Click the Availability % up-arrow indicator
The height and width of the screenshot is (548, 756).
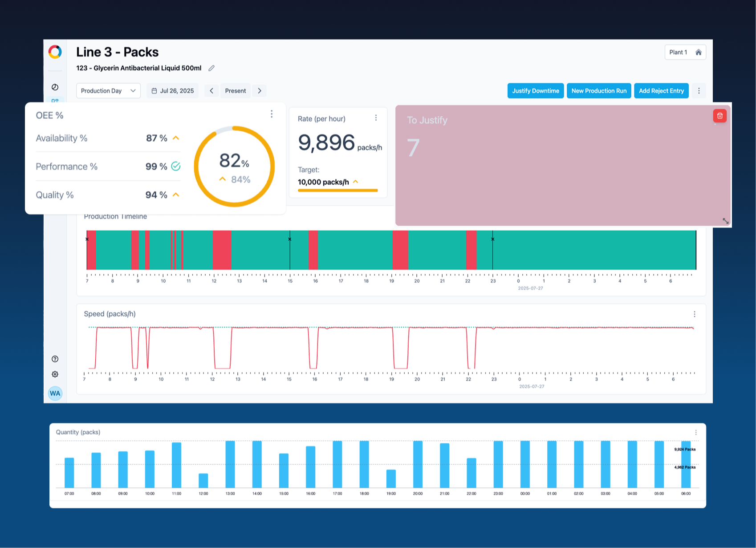click(176, 138)
